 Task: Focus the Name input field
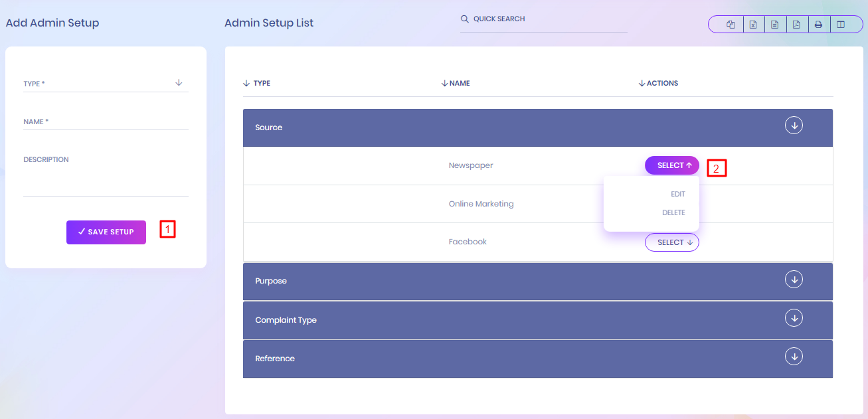[x=106, y=122]
